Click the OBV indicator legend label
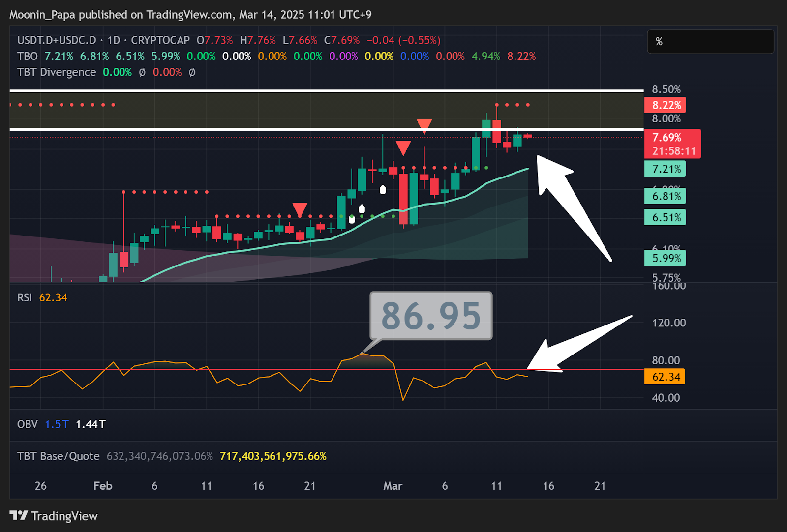 click(28, 424)
